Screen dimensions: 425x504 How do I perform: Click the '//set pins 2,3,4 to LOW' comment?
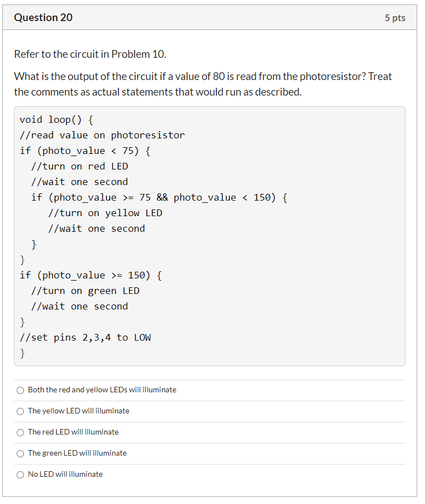pos(85,337)
